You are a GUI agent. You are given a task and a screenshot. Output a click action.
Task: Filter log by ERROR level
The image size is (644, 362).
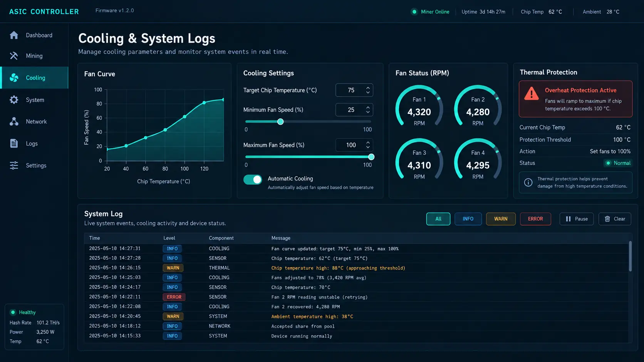535,219
